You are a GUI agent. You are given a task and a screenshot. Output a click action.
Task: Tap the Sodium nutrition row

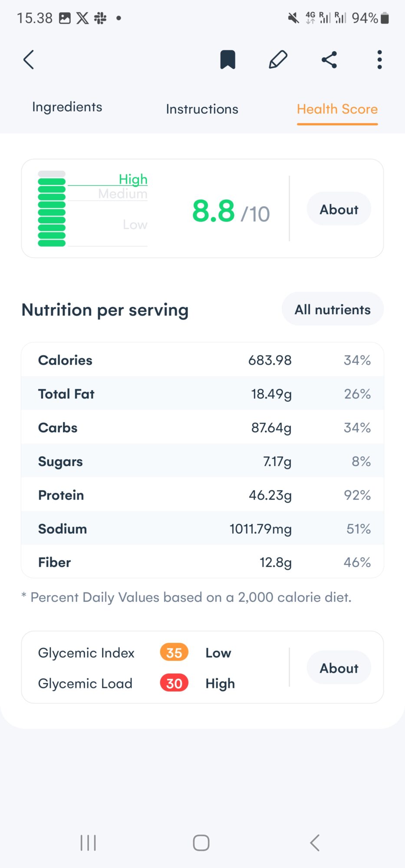(202, 529)
